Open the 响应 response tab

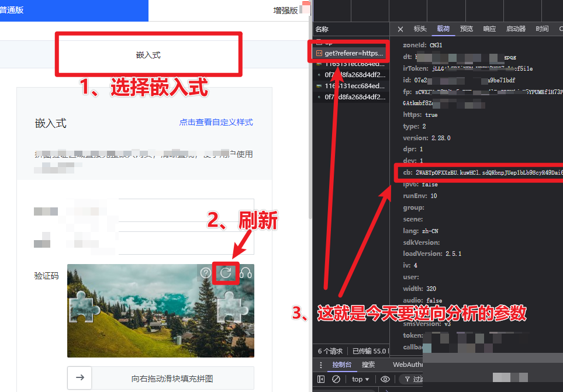point(489,29)
